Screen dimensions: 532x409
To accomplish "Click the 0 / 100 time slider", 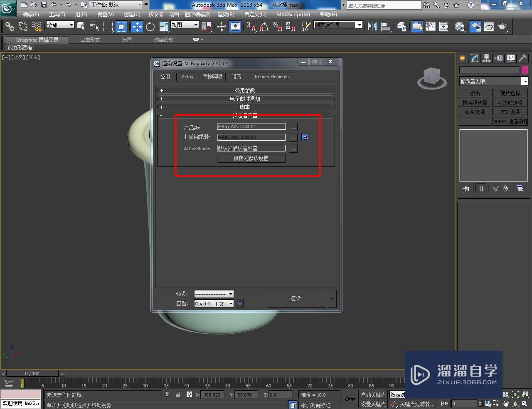I will coord(32,374).
